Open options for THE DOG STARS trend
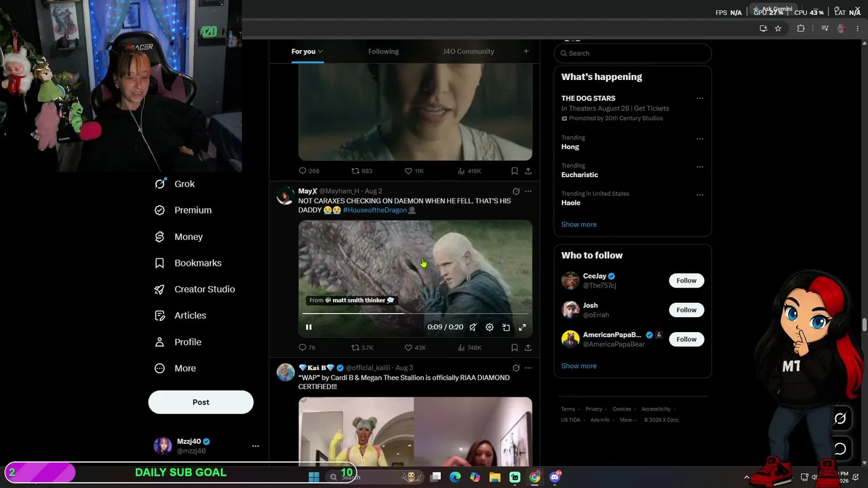This screenshot has height=488, width=868. click(700, 98)
